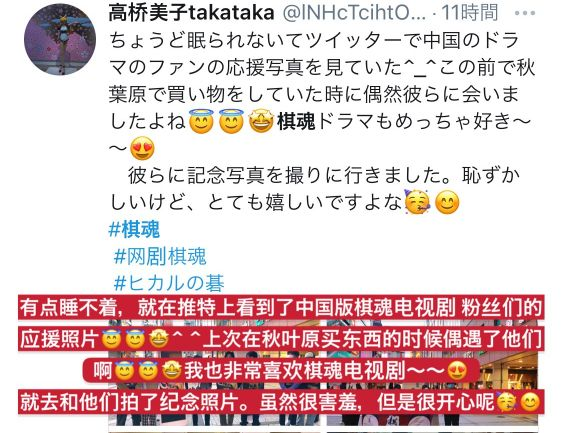Select the bold 棋魂 keyword in the tweet
The image size is (563, 433).
click(x=296, y=121)
